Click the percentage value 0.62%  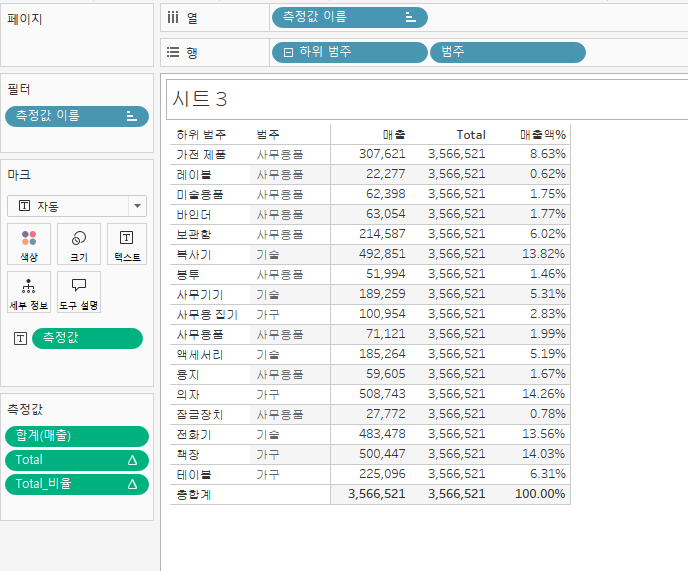[548, 174]
